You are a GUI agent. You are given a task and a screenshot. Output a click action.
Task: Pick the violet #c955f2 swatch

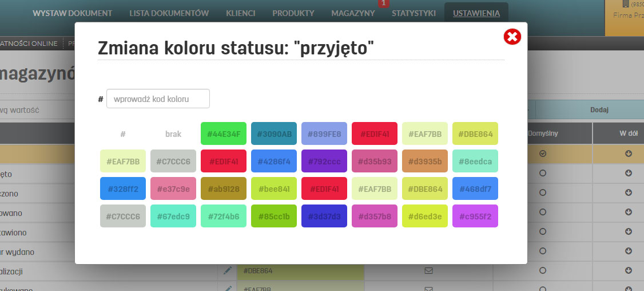coord(475,216)
